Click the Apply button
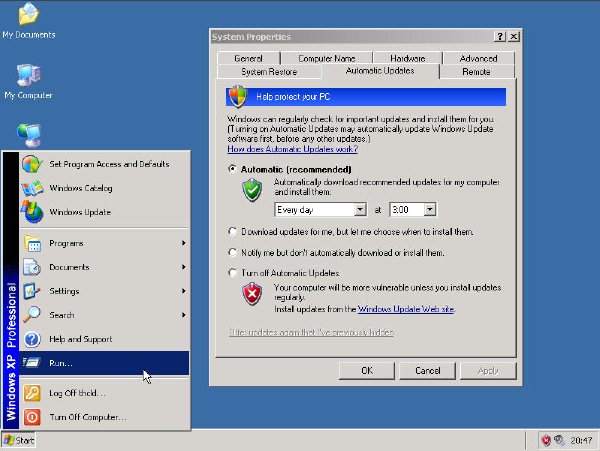This screenshot has height=451, width=600. (488, 370)
